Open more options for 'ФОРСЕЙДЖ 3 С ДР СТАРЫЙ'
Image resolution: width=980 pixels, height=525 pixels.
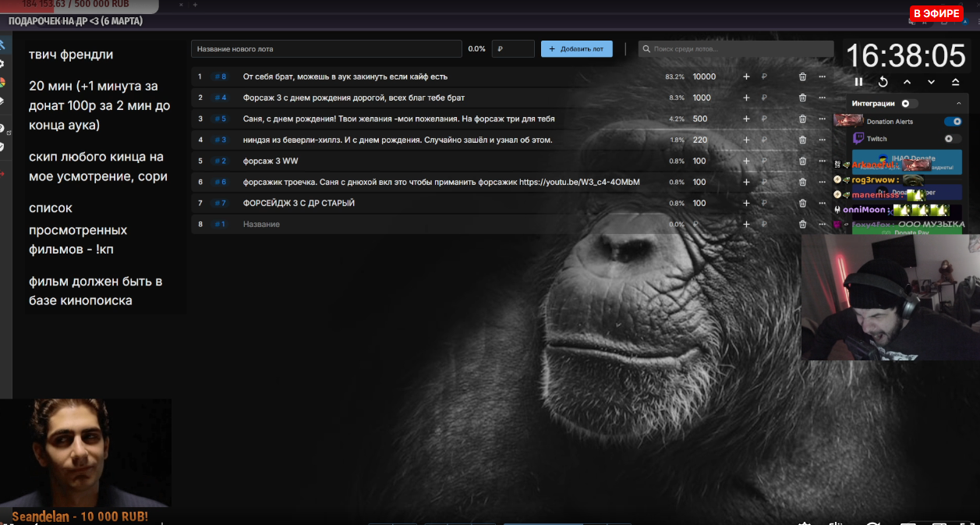822,203
